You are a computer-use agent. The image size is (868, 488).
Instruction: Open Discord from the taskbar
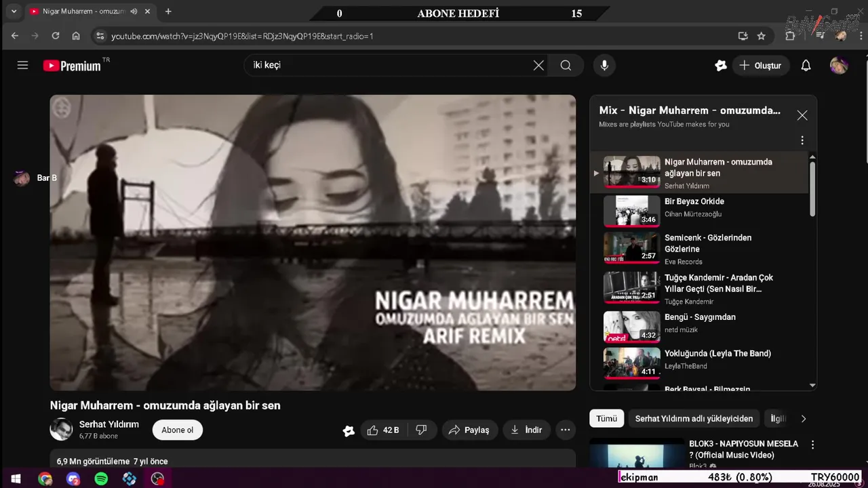click(73, 479)
